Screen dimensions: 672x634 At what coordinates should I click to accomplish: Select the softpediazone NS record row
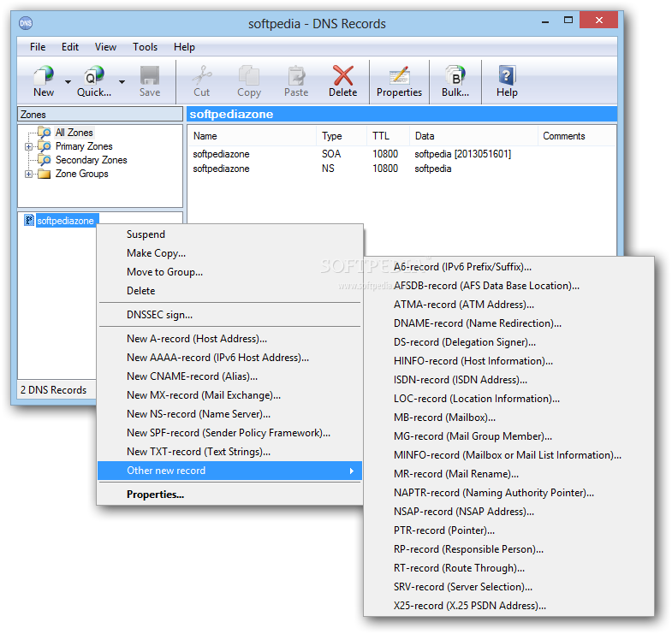click(401, 169)
